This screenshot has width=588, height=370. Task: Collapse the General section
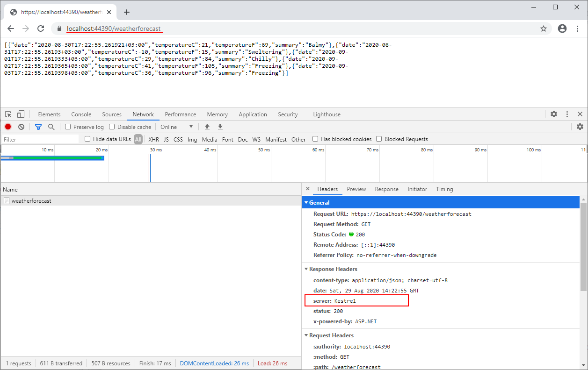(x=306, y=203)
